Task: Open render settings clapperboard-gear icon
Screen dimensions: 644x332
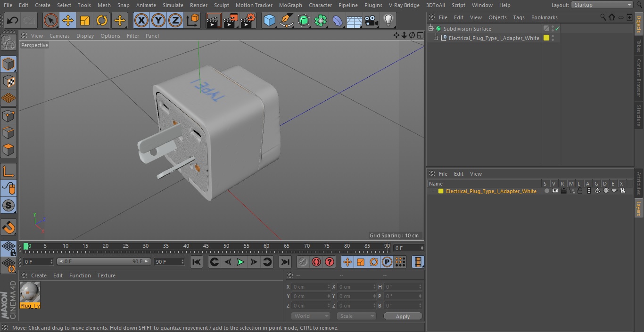Action: pyautogui.click(x=248, y=20)
